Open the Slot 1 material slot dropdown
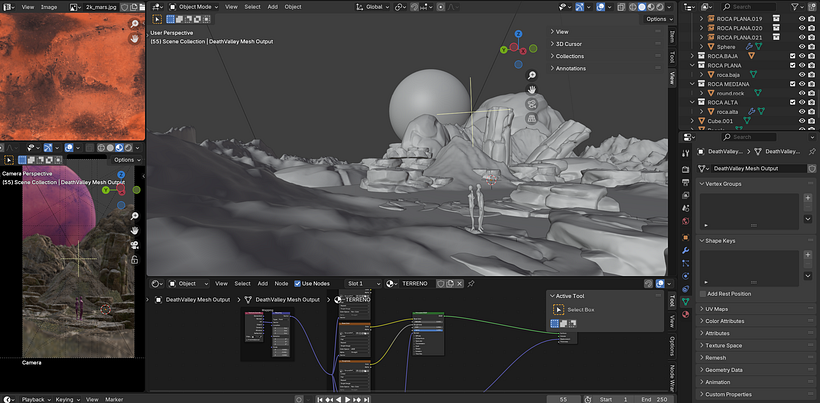Screen dimensions: 820x403 click(x=363, y=283)
